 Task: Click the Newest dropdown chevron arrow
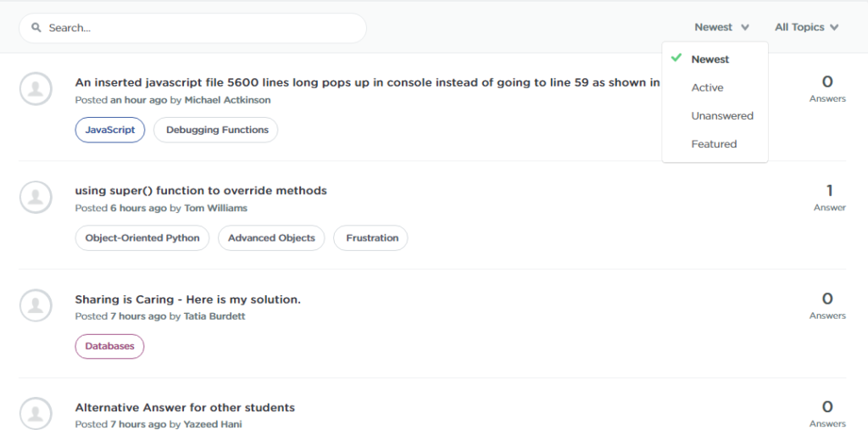745,28
